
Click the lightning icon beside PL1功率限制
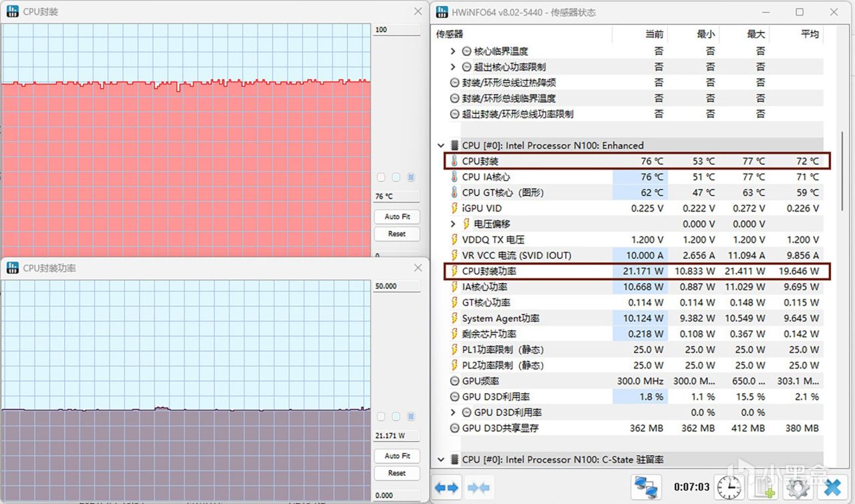pos(454,350)
